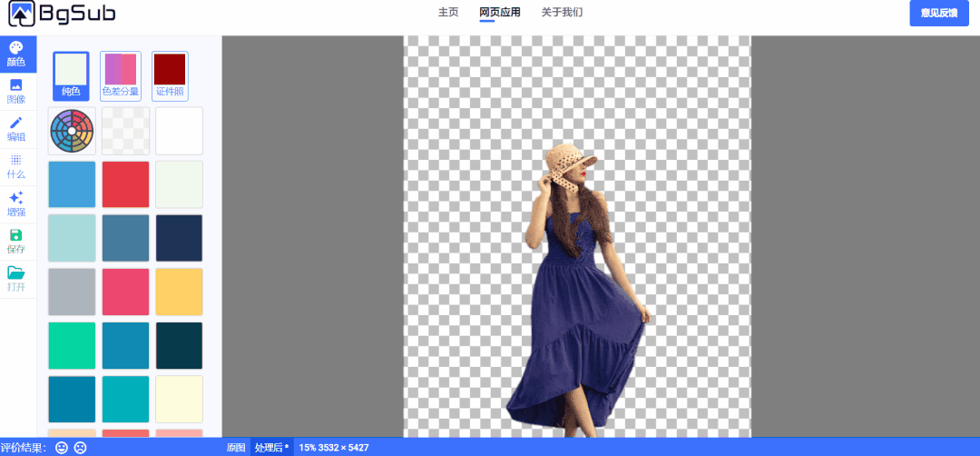Image resolution: width=980 pixels, height=456 pixels.
Task: Click the 评价结果 label in status bar
Action: point(24,448)
